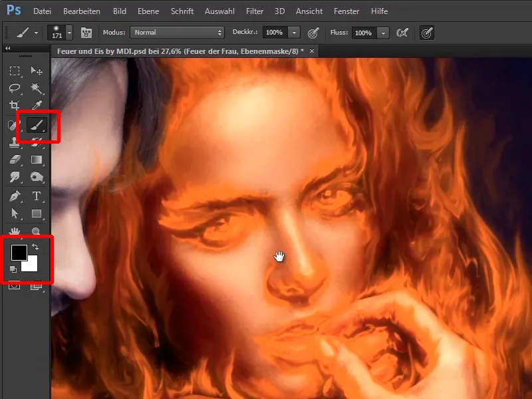Open the Filter menu
Viewport: 532px width, 399px height.
tap(255, 11)
